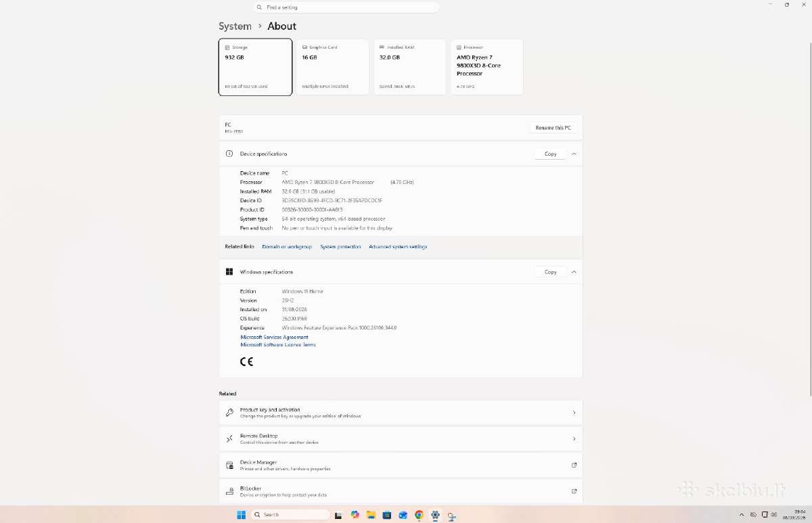The image size is (812, 523).
Task: Open System protection link
Action: tap(340, 247)
